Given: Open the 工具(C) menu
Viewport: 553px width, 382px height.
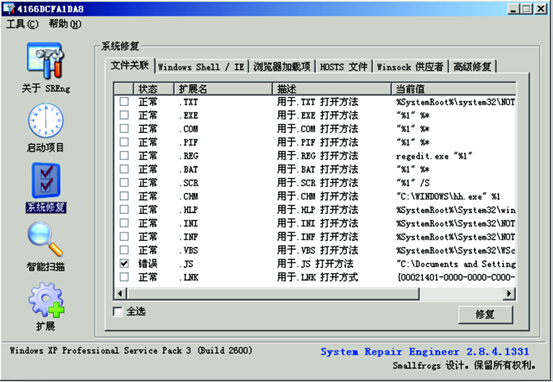Looking at the screenshot, I should coord(22,24).
